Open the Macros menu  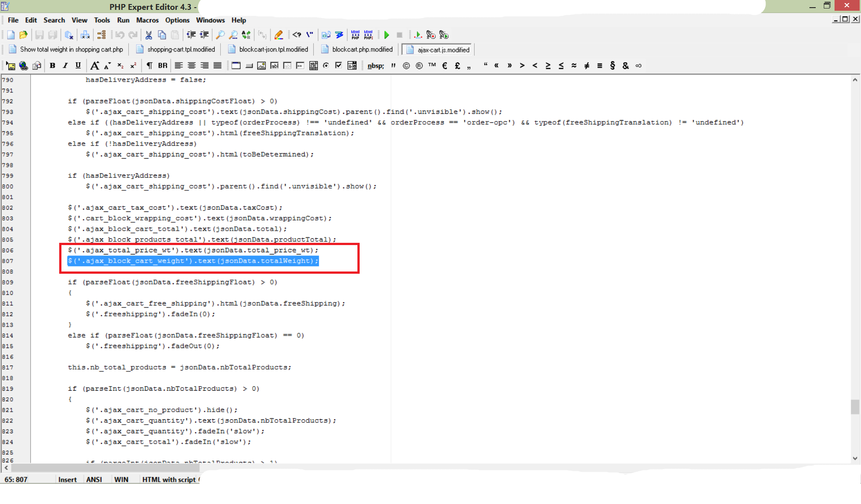[x=147, y=20]
